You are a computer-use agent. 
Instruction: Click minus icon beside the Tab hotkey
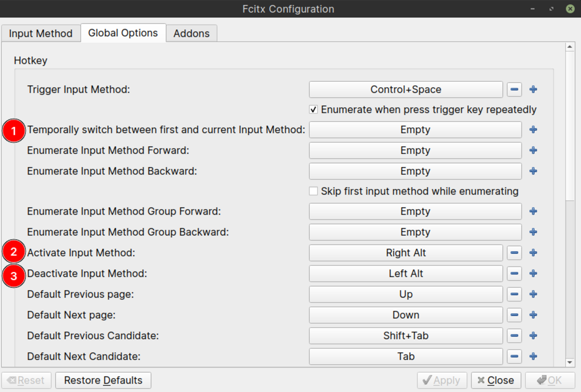tap(514, 356)
